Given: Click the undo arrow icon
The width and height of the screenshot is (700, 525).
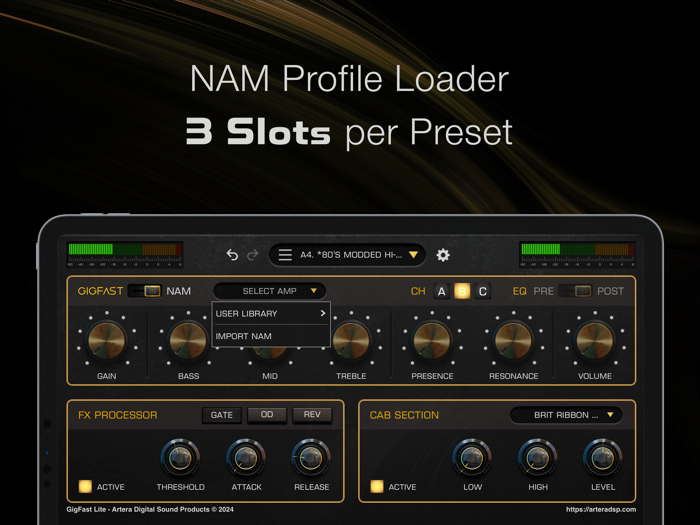Looking at the screenshot, I should (232, 255).
